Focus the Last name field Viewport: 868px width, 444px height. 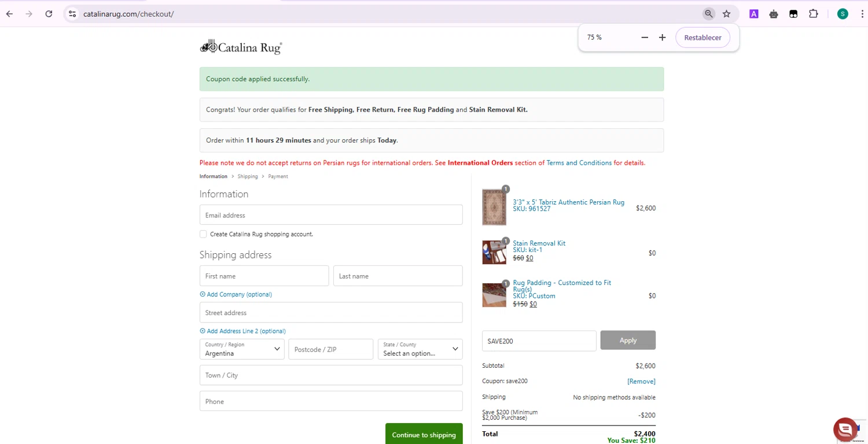click(398, 276)
